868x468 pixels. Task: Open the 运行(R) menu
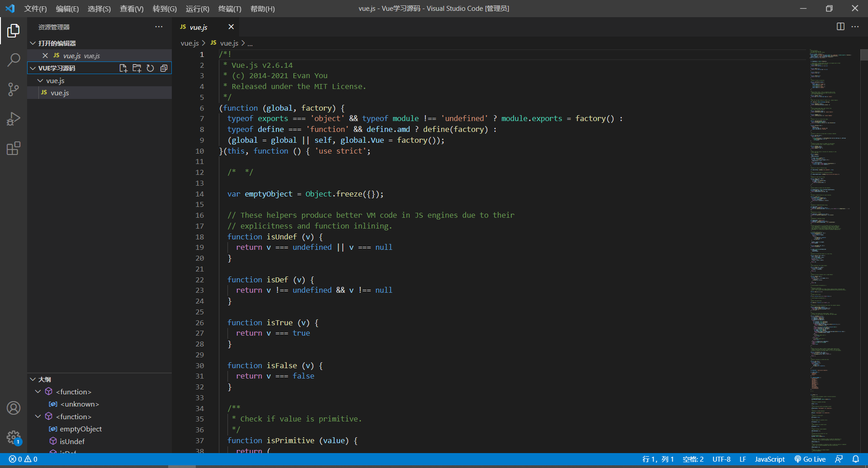[198, 9]
